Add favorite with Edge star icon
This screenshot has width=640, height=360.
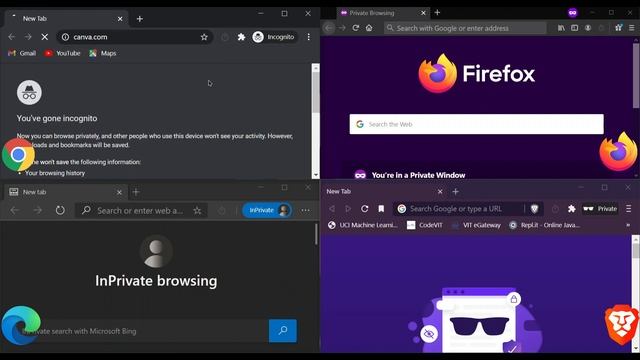coord(197,211)
